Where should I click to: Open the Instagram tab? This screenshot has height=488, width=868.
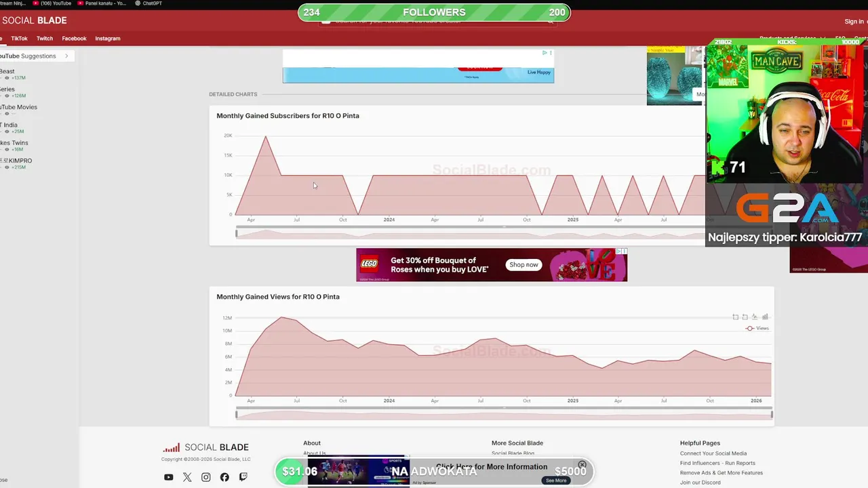(107, 39)
